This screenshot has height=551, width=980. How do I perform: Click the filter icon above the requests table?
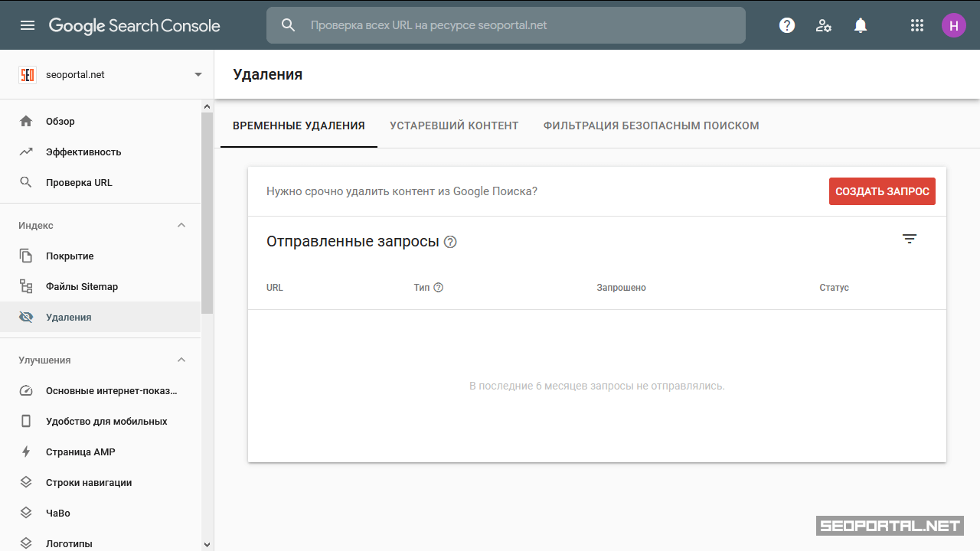(910, 239)
